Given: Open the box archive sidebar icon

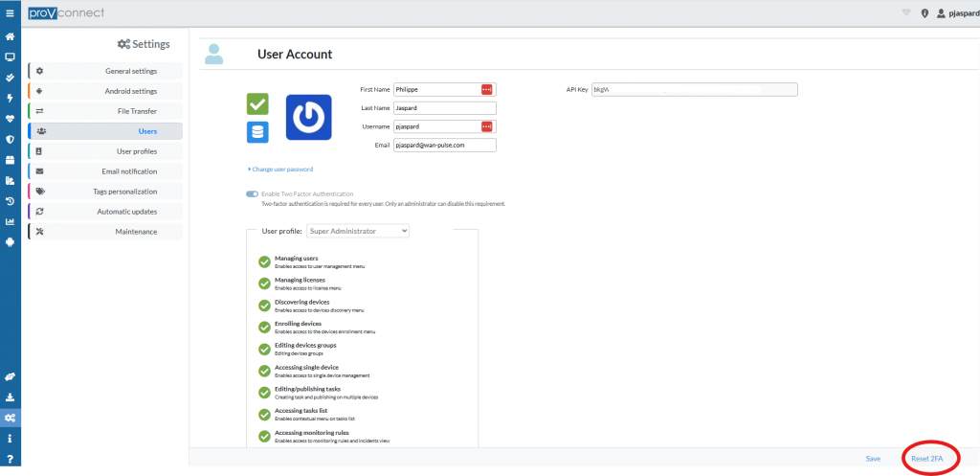Looking at the screenshot, I should pyautogui.click(x=10, y=160).
